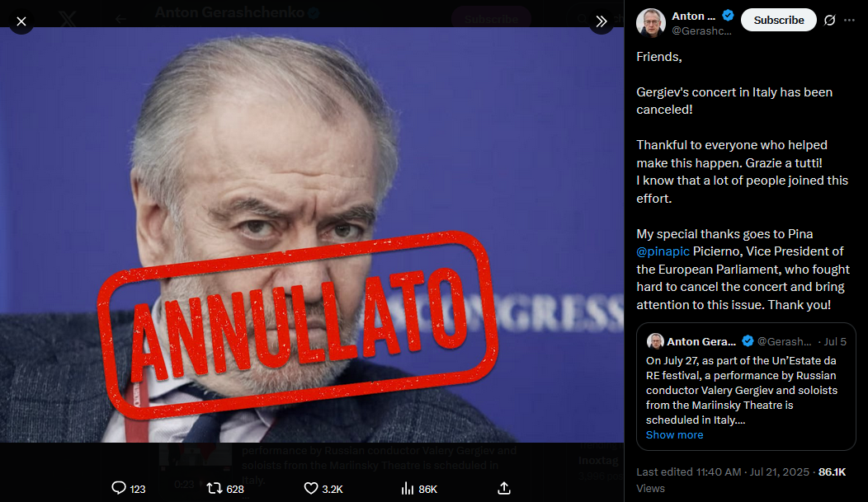
Task: Open the @pinapic mention link
Action: coord(663,251)
